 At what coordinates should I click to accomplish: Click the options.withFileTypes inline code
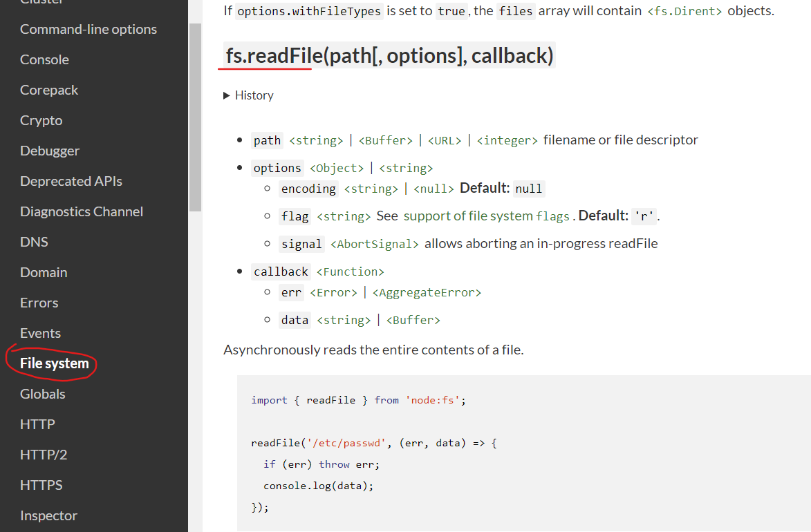point(309,11)
